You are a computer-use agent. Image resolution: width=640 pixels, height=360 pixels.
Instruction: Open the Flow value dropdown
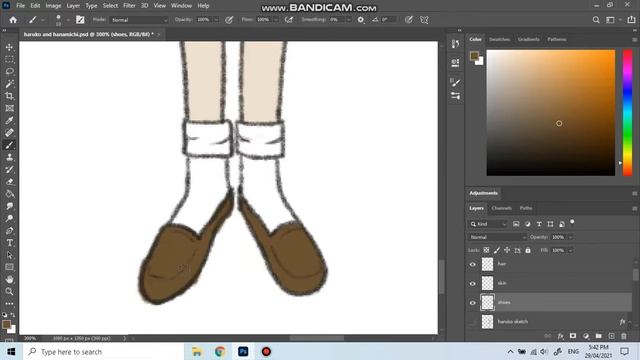coord(276,20)
